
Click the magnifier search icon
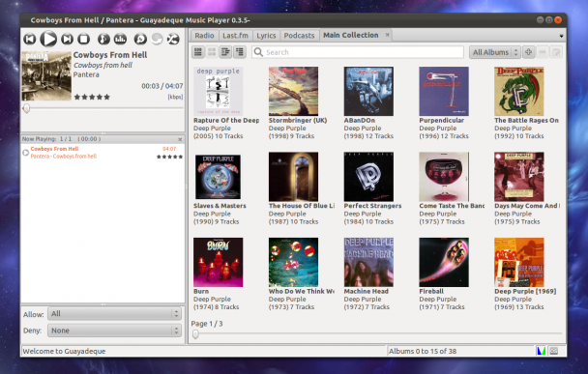[258, 52]
